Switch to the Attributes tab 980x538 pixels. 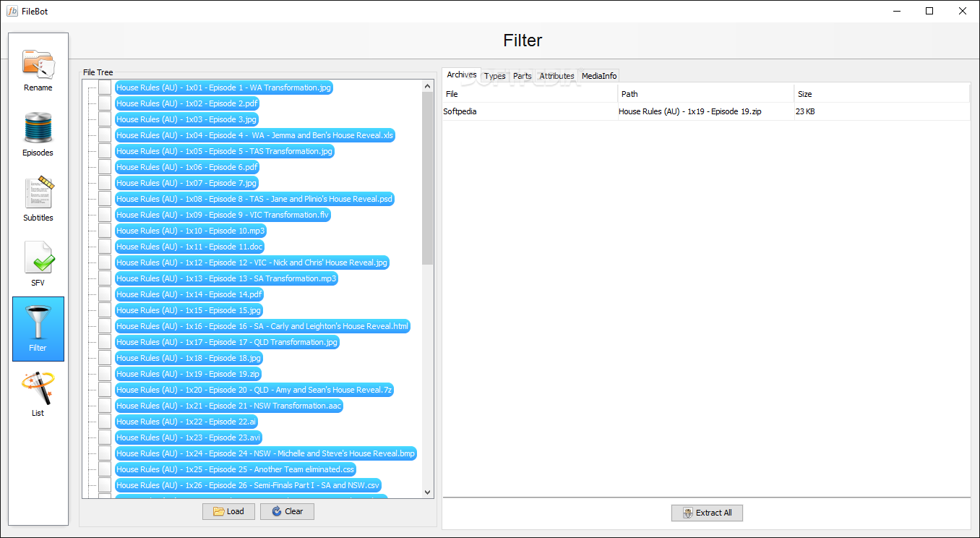[x=557, y=76]
